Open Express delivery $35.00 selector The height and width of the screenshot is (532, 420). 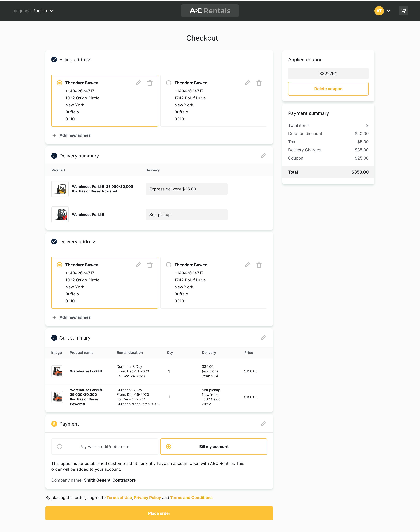coord(186,189)
